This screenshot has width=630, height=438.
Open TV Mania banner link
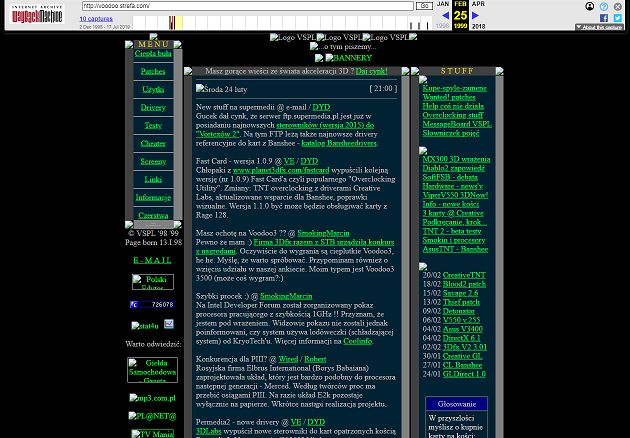pyautogui.click(x=152, y=434)
